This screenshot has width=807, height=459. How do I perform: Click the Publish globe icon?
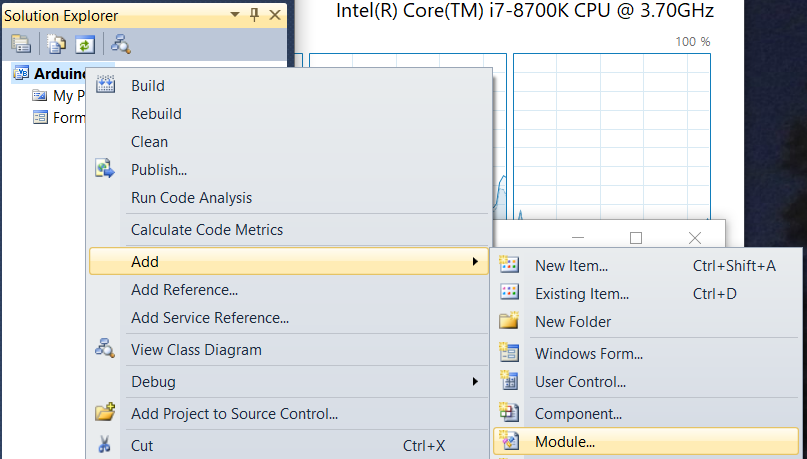coord(105,169)
